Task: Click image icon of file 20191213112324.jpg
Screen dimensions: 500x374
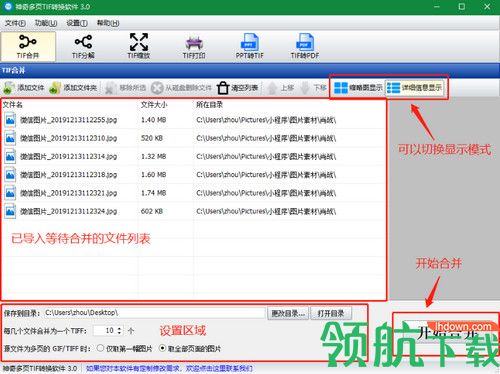Action: (10, 211)
